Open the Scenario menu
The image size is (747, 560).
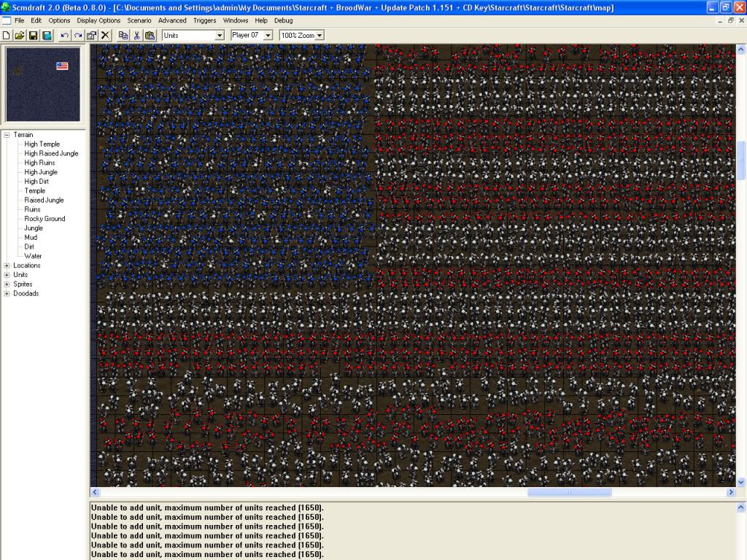tap(139, 20)
